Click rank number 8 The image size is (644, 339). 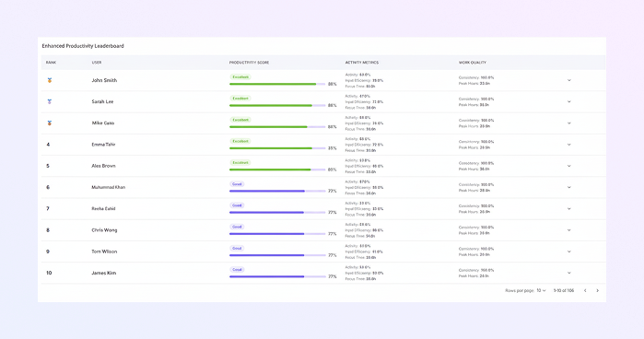(48, 230)
